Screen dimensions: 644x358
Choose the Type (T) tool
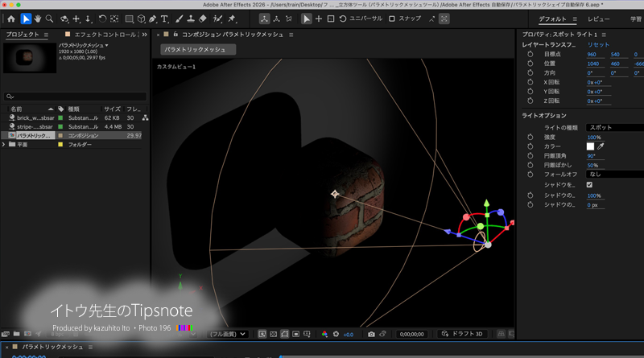164,18
